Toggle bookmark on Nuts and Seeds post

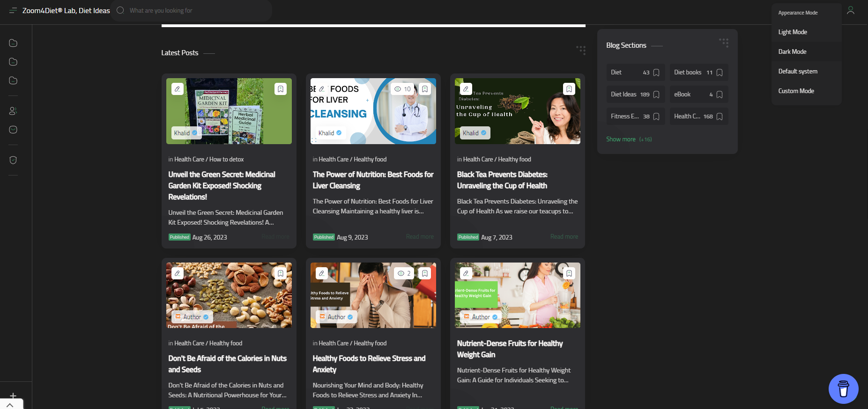click(281, 273)
